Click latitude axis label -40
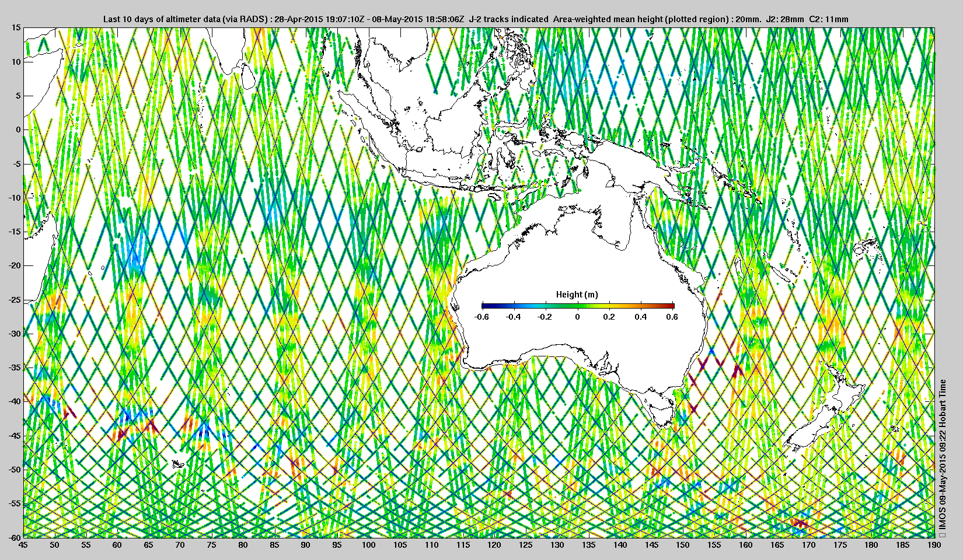The image size is (963, 560). pyautogui.click(x=15, y=401)
